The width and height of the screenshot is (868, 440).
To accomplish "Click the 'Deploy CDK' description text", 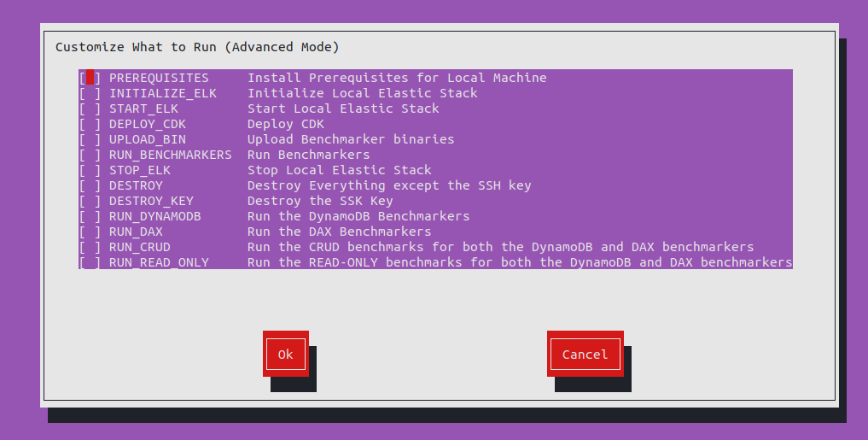I will tap(286, 124).
